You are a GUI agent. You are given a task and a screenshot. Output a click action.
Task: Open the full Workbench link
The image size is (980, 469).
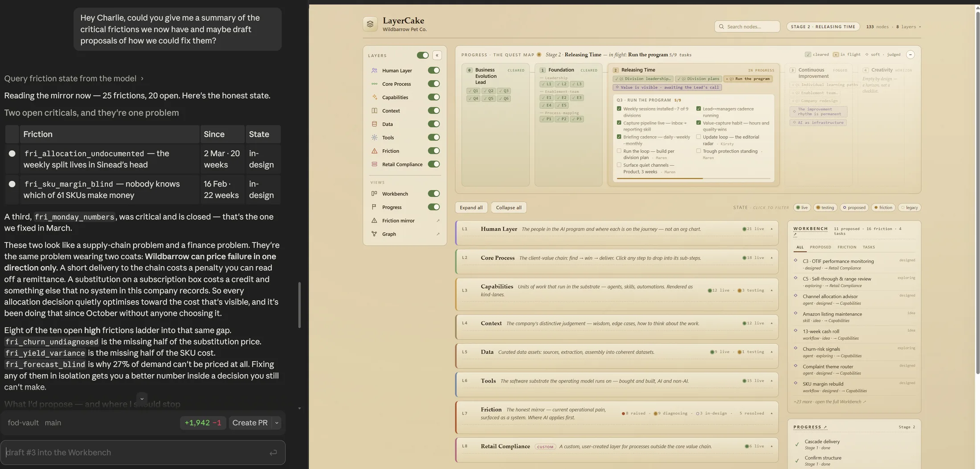coord(830,402)
